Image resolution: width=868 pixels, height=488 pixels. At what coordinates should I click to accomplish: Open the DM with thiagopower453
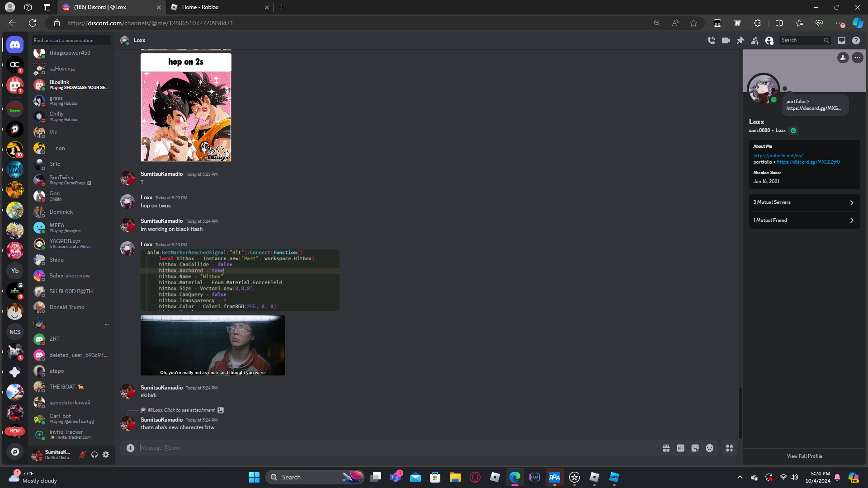point(71,53)
